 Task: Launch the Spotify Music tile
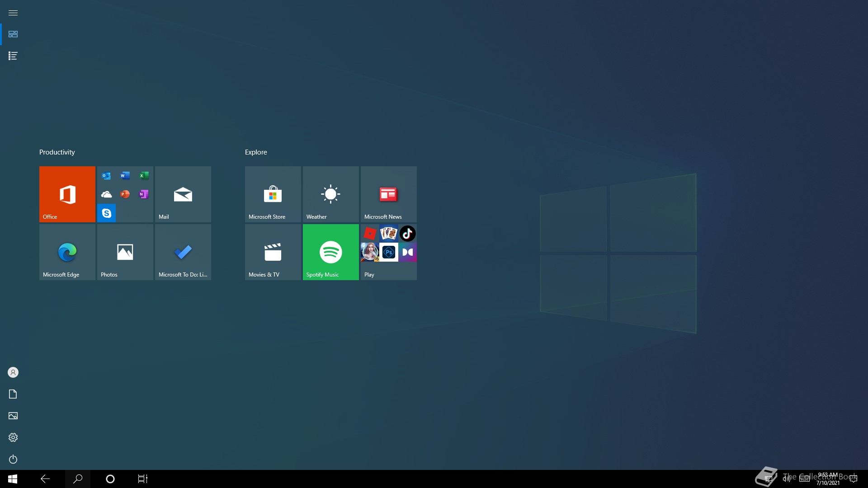[331, 252]
